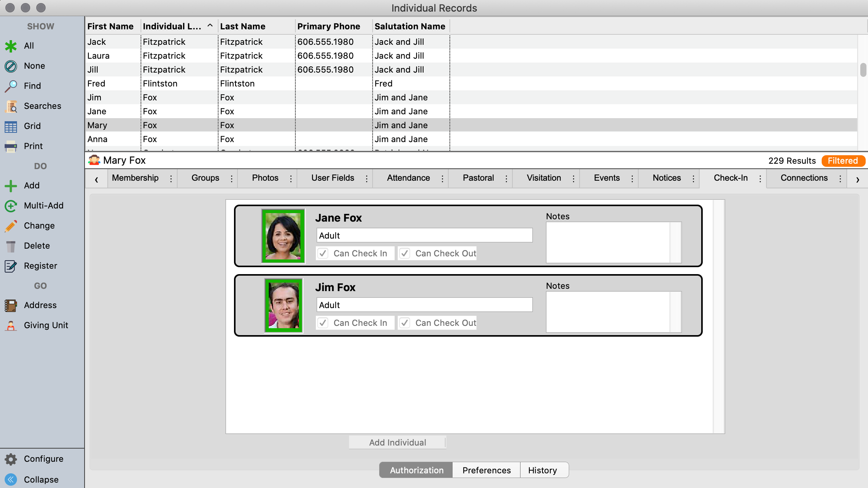Click the green asterisk All icon
Image resolution: width=868 pixels, height=488 pixels.
11,46
